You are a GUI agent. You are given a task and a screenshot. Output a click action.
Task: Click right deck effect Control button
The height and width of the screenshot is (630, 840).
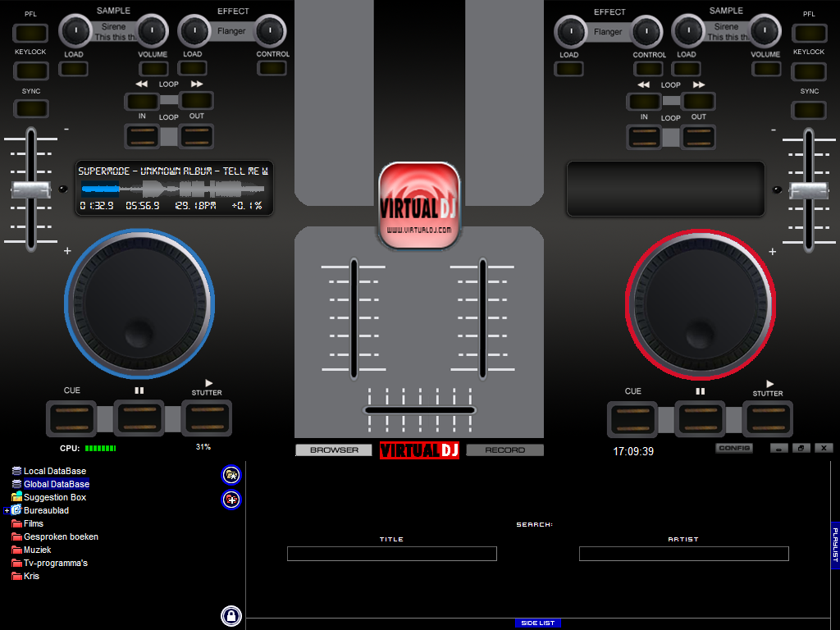(x=649, y=69)
